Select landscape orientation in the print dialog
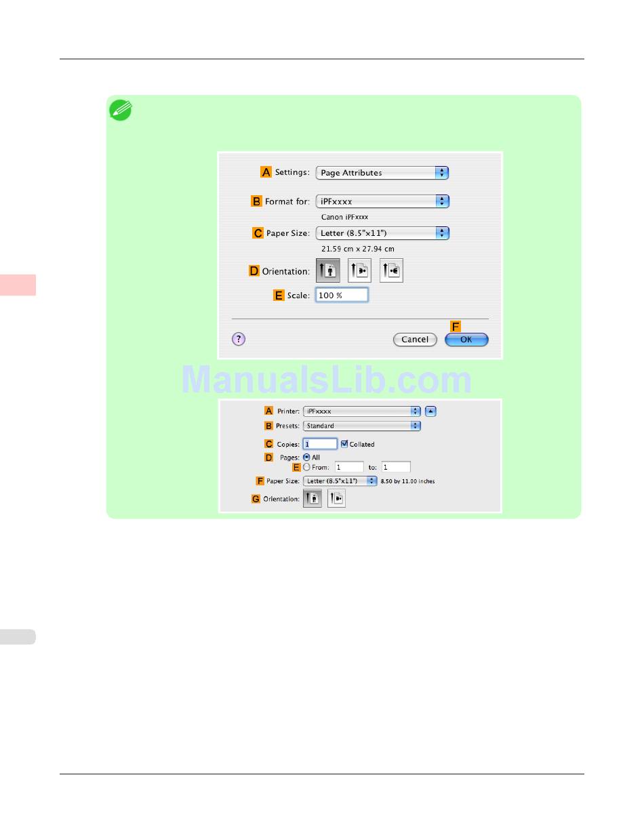The image size is (644, 833). pos(336,499)
